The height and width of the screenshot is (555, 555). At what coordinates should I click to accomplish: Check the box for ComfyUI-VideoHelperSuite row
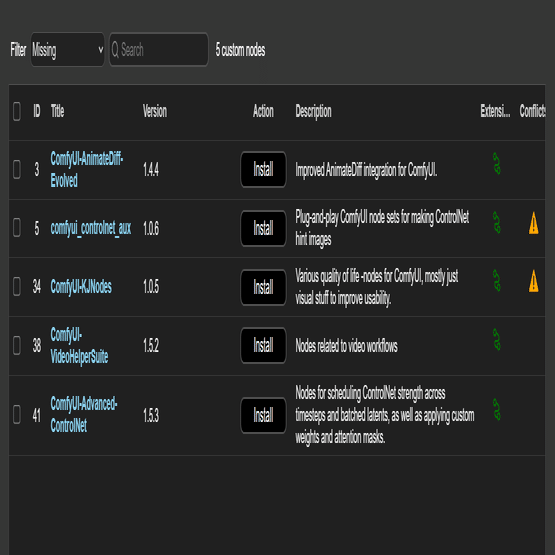(17, 345)
